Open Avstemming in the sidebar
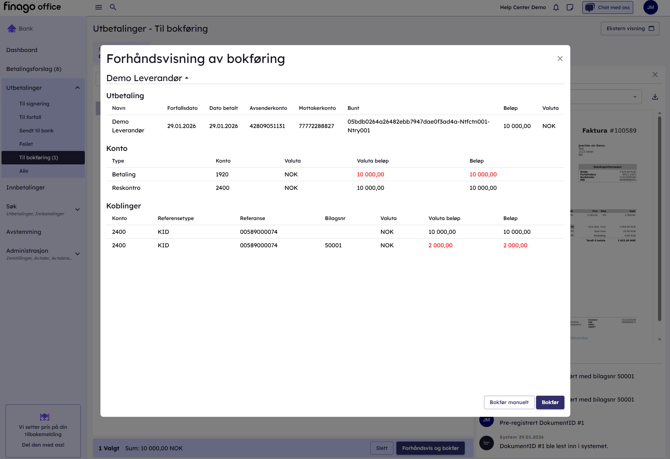The image size is (670, 459). 24,232
